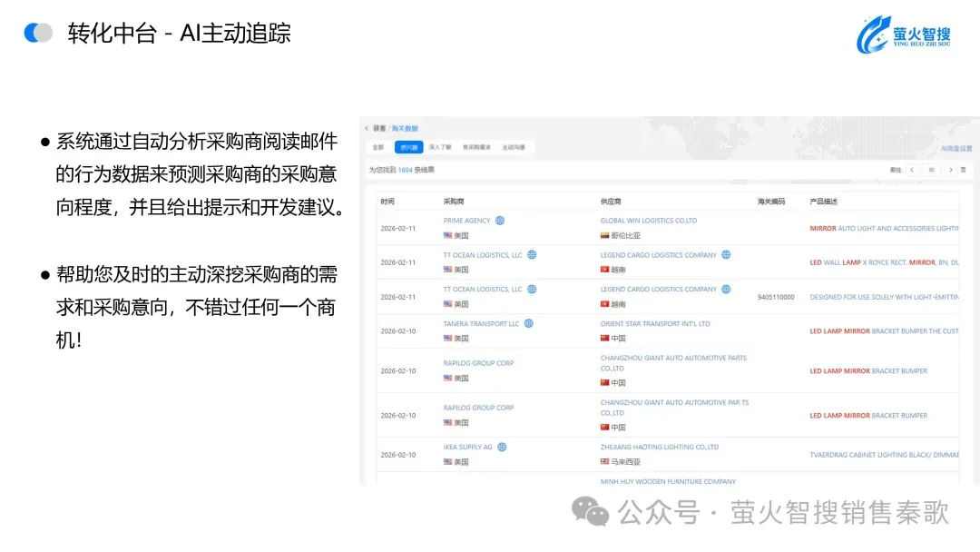Image resolution: width=980 pixels, height=552 pixels.
Task: Go to previous results page arrow
Action: 913,170
